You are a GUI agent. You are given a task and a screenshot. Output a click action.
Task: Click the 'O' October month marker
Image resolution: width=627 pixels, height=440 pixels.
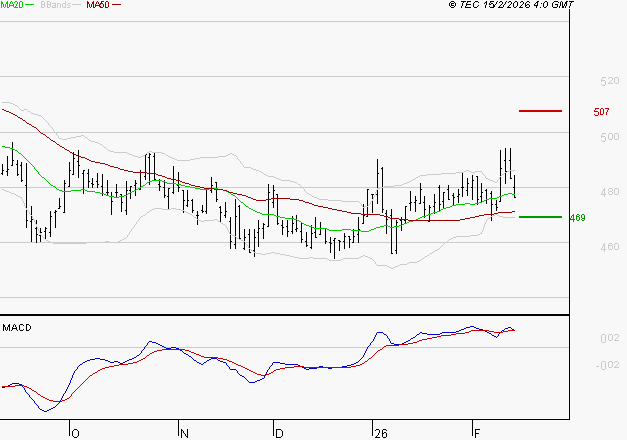(x=74, y=433)
